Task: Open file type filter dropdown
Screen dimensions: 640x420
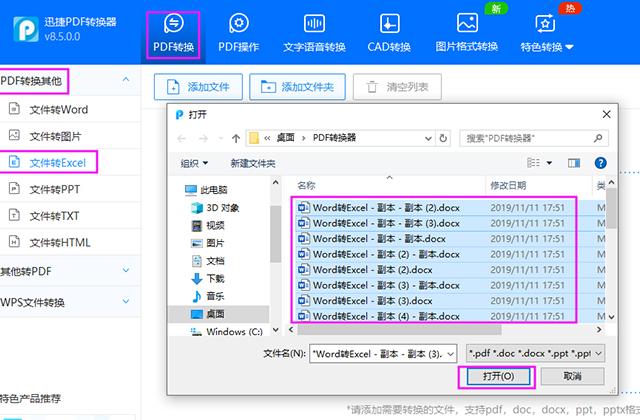Action: coord(536,353)
